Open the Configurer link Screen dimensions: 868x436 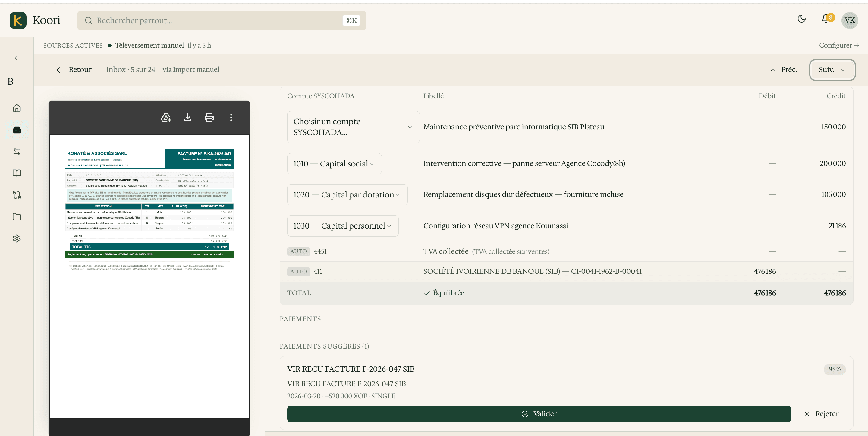pyautogui.click(x=839, y=45)
